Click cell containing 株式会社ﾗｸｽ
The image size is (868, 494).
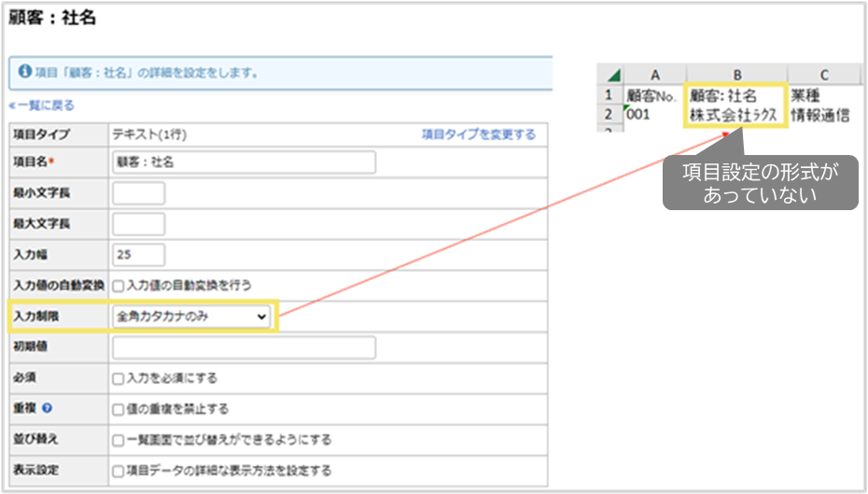tap(735, 115)
